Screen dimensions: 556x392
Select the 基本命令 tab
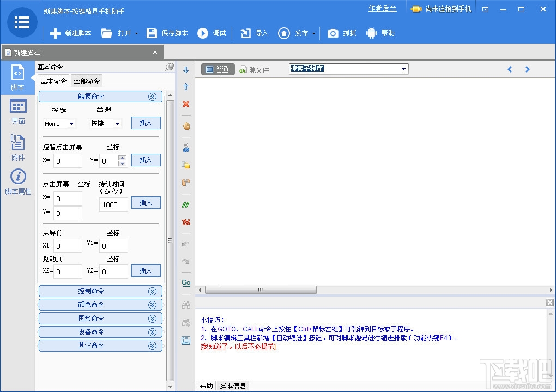coord(53,81)
